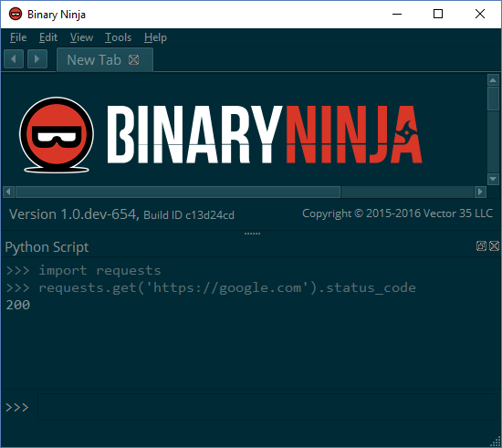This screenshot has height=448, width=502.
Task: Click the forward navigation arrow button
Action: pos(37,59)
